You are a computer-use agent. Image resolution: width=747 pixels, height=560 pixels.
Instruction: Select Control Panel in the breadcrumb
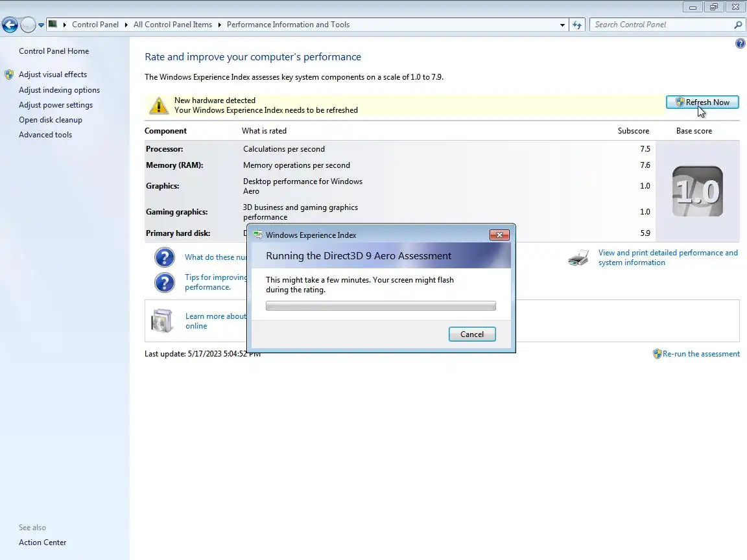[95, 25]
